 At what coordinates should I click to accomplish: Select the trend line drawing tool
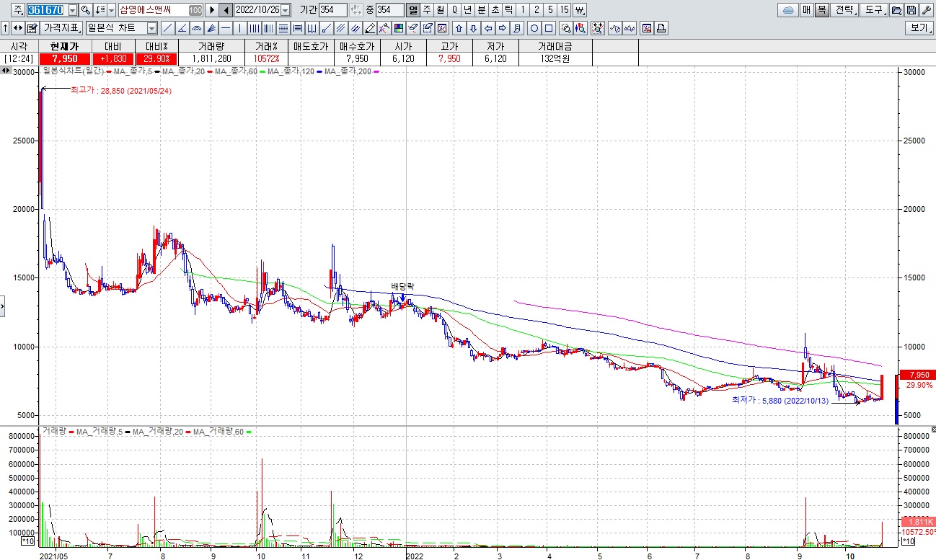point(167,28)
